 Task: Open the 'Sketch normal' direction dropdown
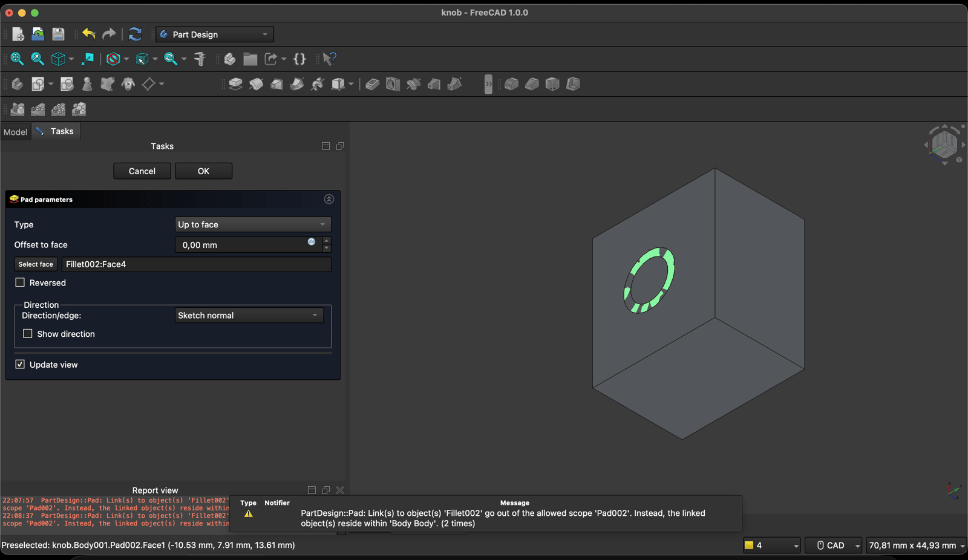click(249, 315)
